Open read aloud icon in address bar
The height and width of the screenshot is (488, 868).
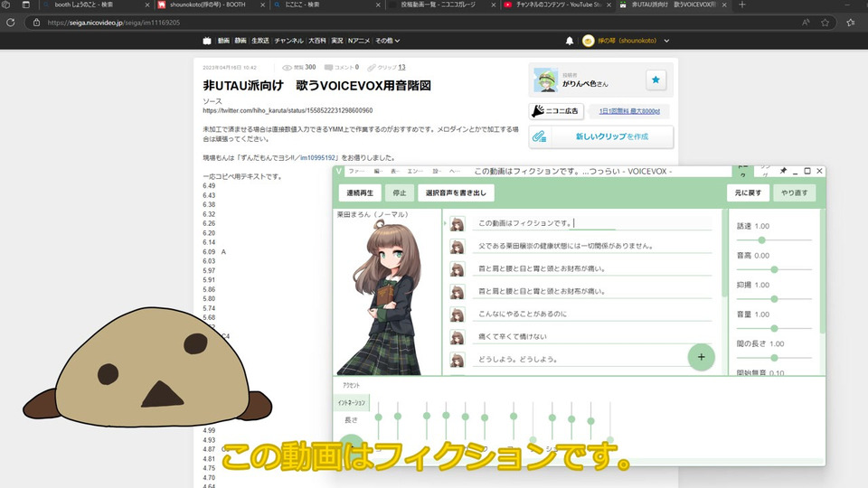coord(806,23)
